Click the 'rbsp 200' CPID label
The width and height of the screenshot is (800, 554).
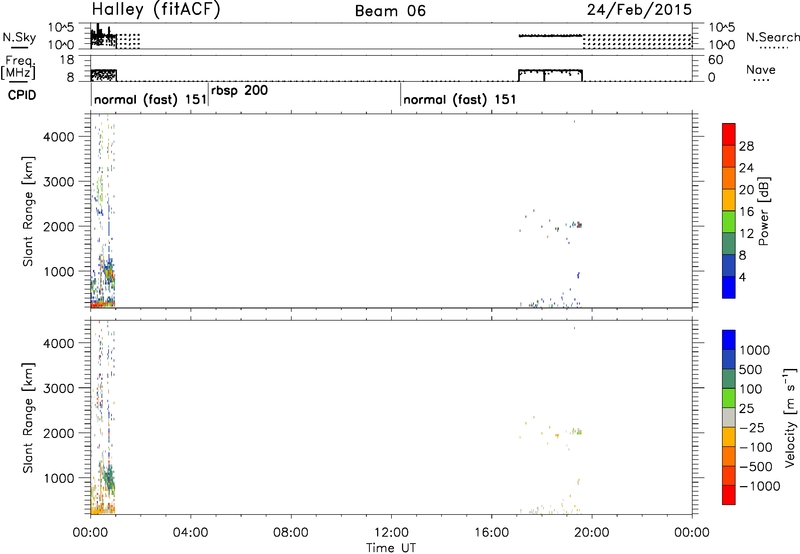pyautogui.click(x=239, y=91)
